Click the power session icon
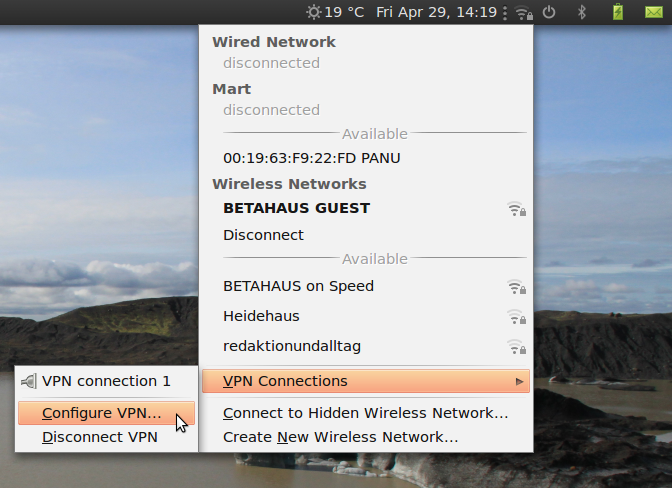Screen dimensions: 672x488 (x=549, y=12)
